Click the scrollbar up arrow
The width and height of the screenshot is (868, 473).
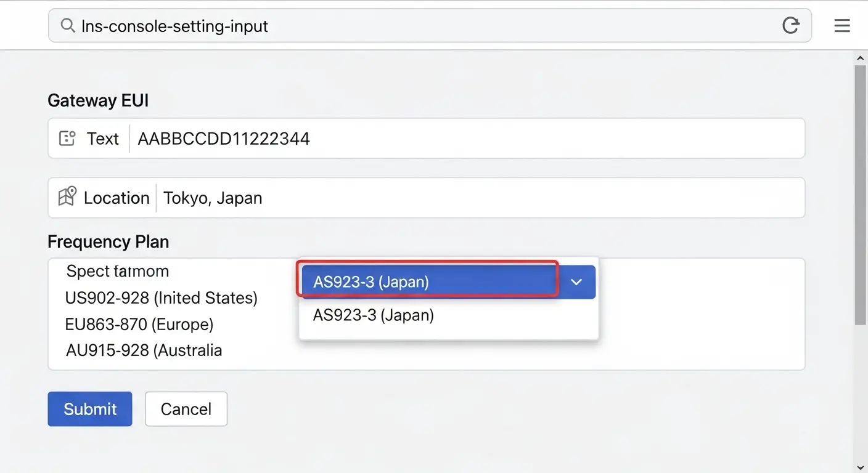[x=861, y=58]
